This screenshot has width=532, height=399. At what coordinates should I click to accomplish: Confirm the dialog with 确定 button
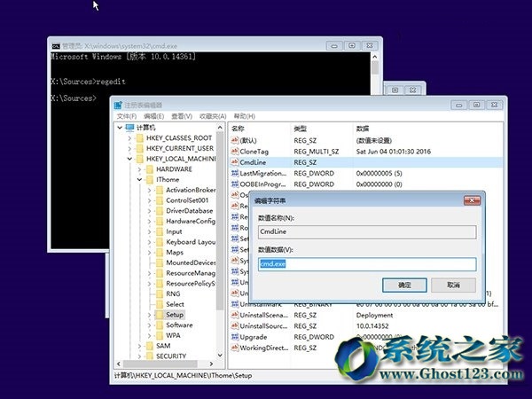pos(404,285)
